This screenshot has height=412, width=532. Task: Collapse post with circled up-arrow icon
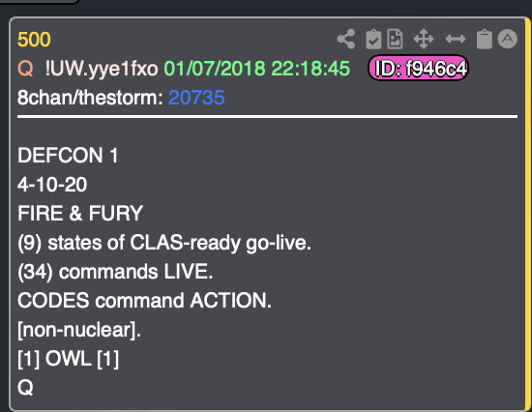(x=508, y=39)
